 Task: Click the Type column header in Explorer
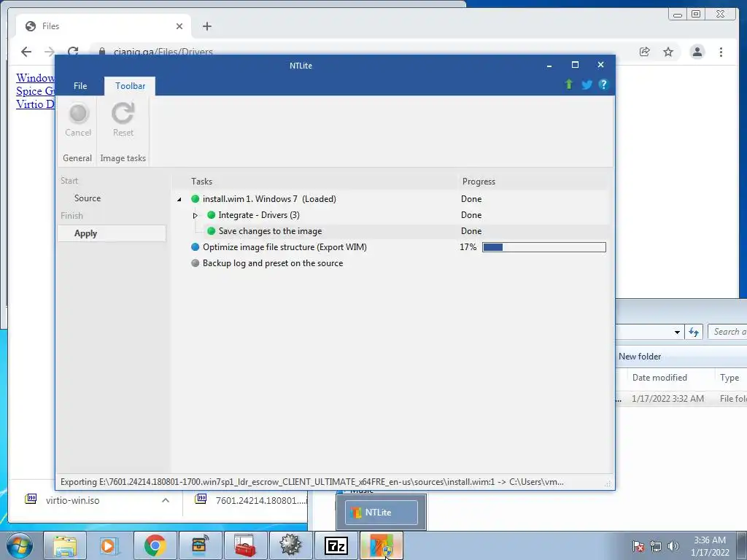click(729, 377)
